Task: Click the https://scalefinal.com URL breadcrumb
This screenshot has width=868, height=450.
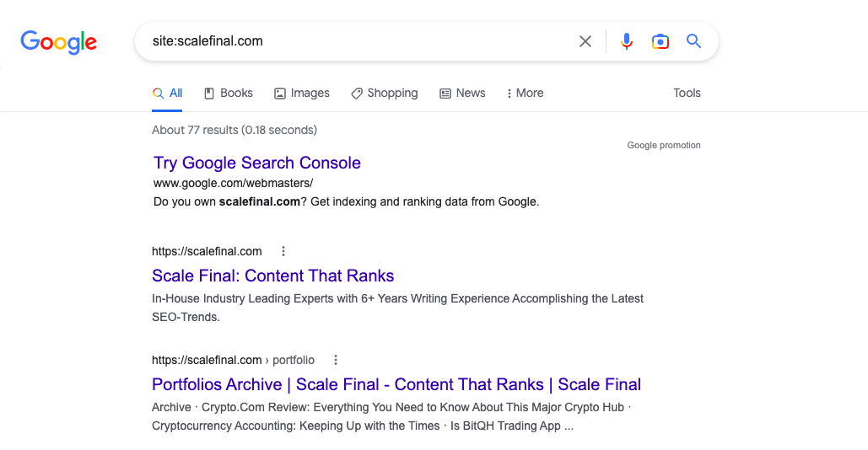Action: [207, 251]
